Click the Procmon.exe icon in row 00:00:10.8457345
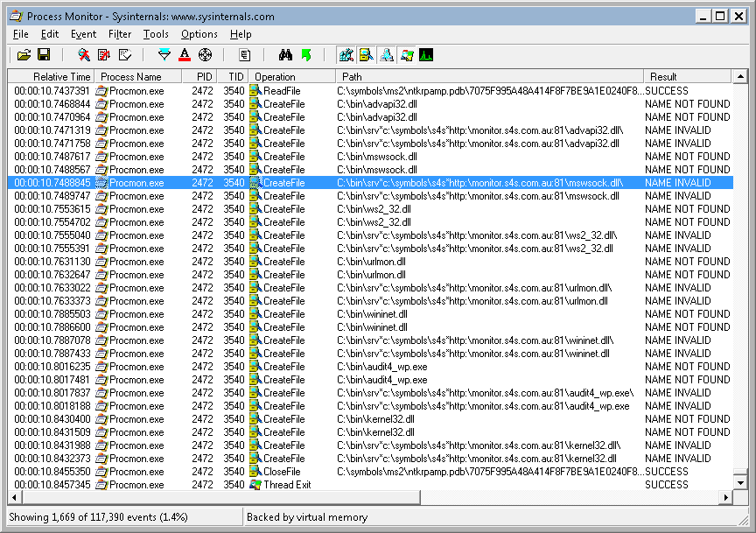The image size is (756, 533). [x=101, y=484]
